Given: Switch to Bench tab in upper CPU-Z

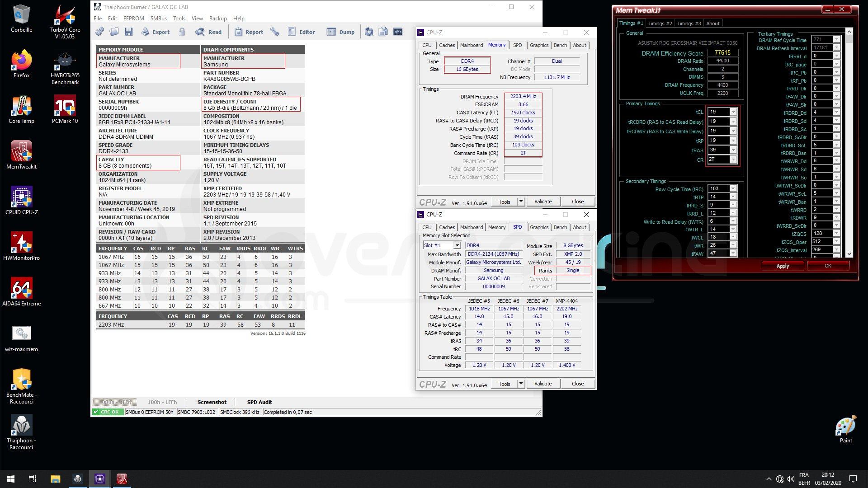Looking at the screenshot, I should point(560,45).
